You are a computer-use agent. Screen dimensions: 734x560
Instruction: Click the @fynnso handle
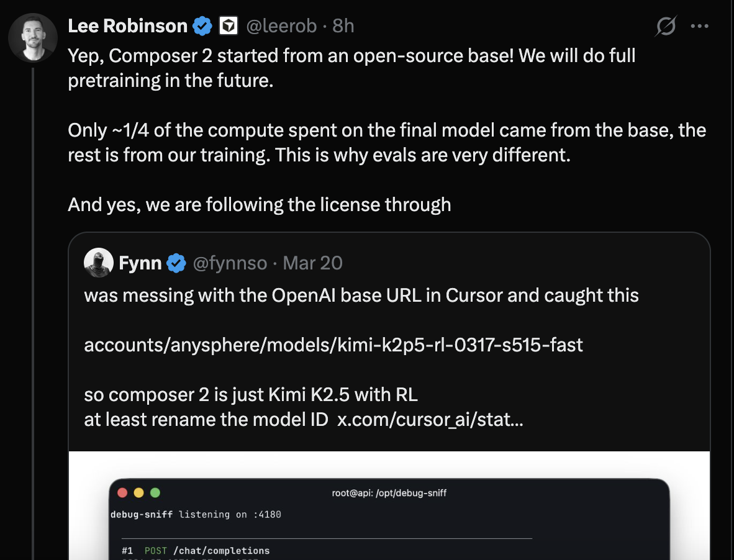click(x=230, y=263)
